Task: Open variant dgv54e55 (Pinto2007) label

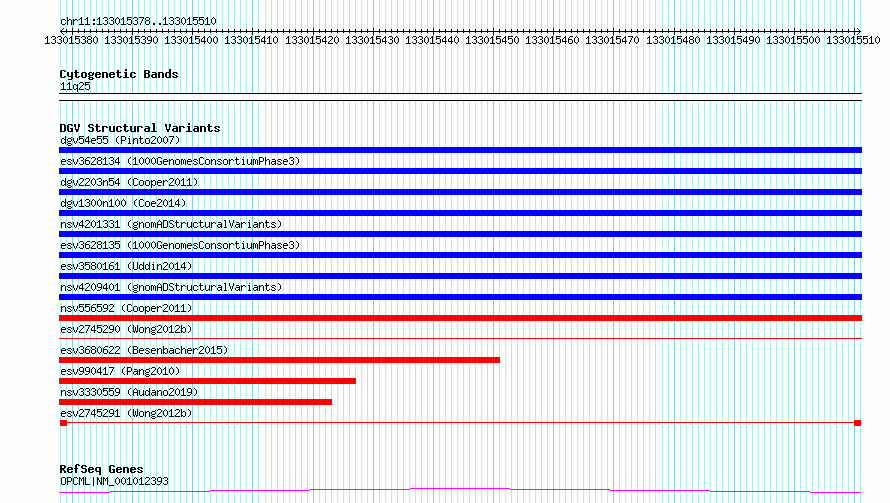Action: pos(120,140)
